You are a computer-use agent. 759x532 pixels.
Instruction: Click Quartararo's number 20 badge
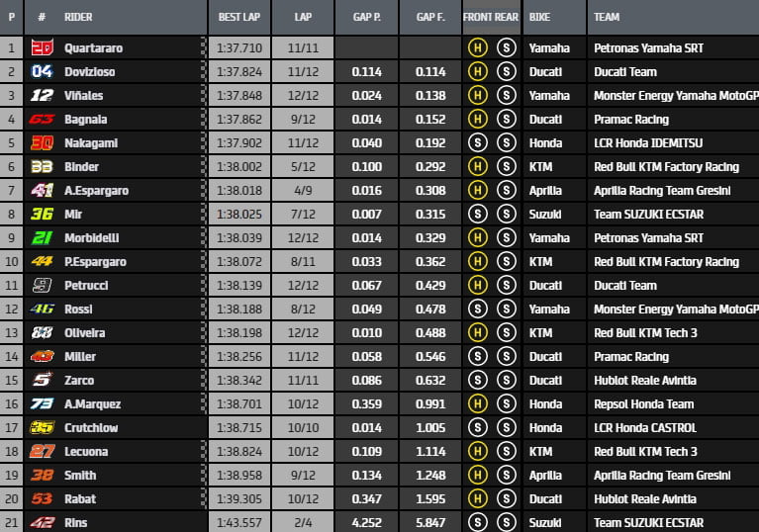pyautogui.click(x=42, y=47)
